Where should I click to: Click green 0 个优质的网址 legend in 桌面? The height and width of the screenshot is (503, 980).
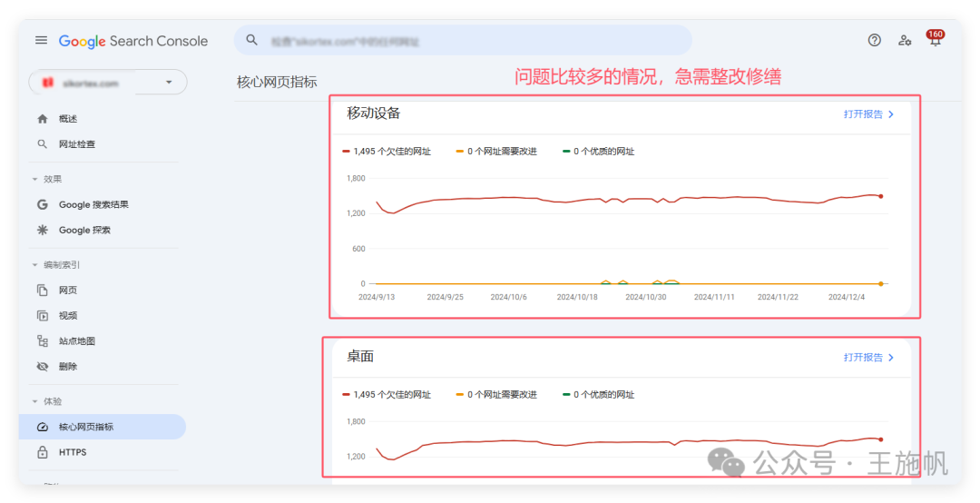[599, 395]
